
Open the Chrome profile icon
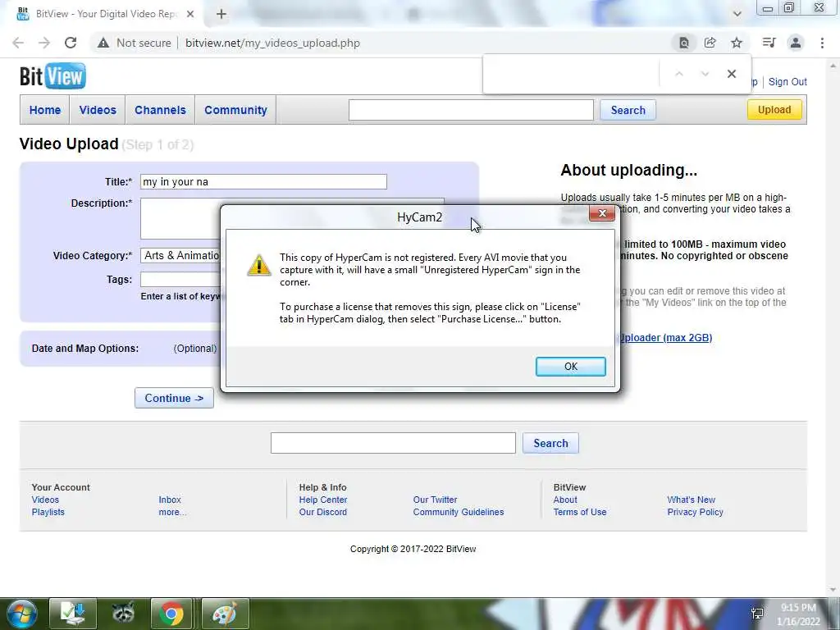pos(796,43)
